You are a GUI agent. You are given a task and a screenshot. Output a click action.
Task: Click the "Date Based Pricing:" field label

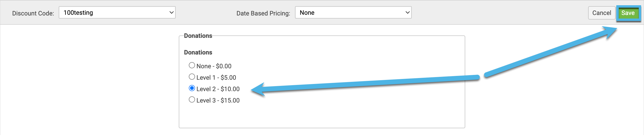pyautogui.click(x=263, y=14)
